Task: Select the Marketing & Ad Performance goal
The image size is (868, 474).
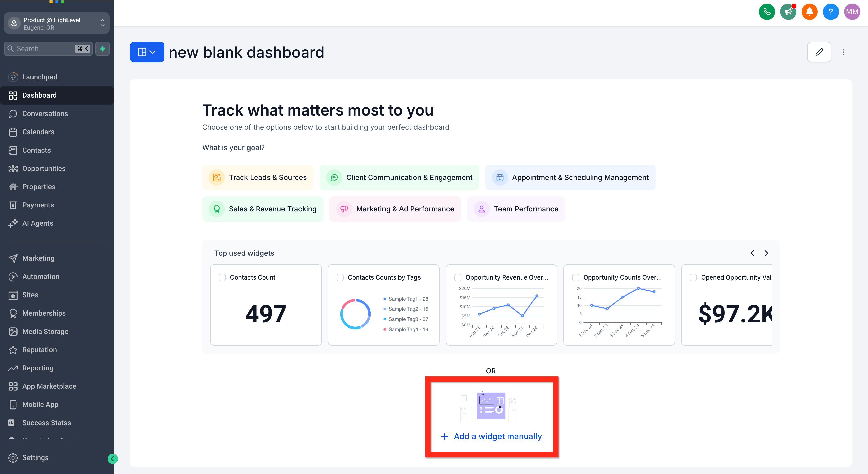Action: (395, 209)
